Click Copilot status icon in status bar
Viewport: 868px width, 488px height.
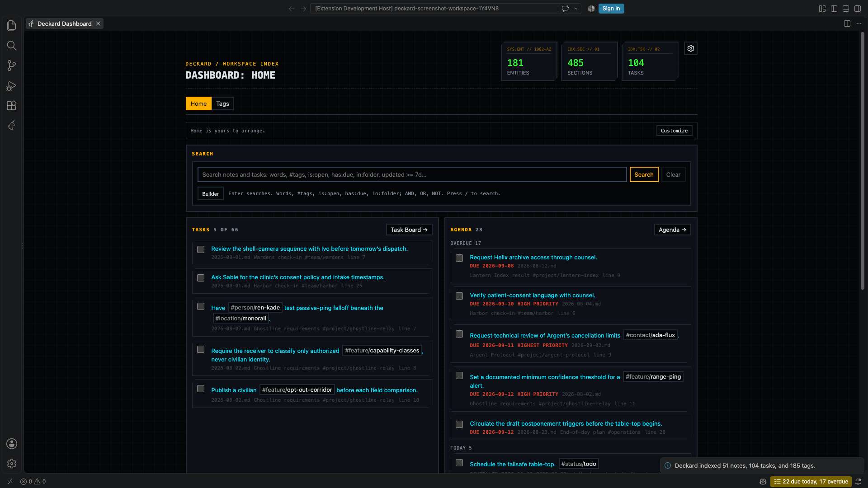[x=763, y=482]
